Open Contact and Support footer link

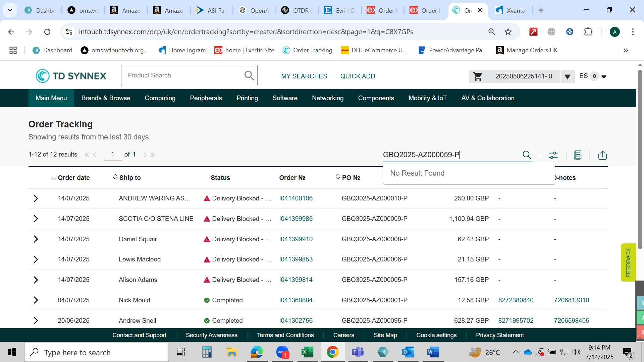[139, 335]
